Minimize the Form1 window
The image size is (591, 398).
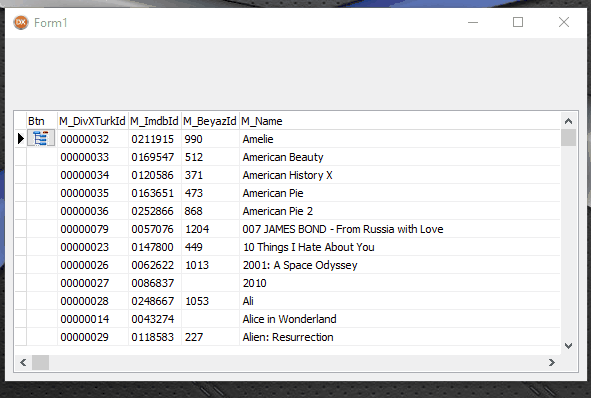coord(473,22)
